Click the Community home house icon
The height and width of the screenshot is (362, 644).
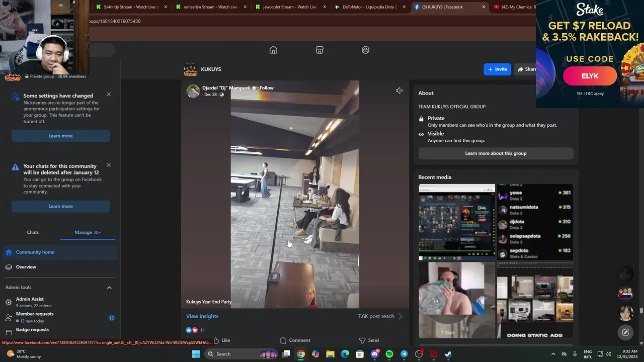click(9, 252)
